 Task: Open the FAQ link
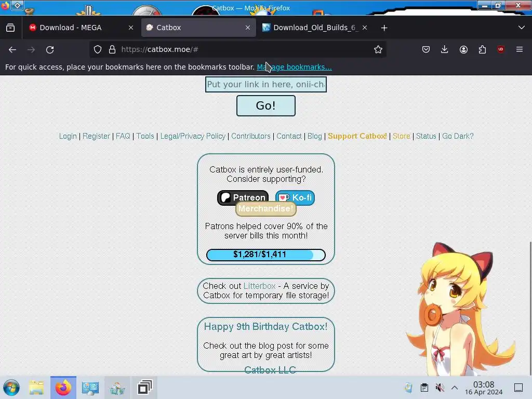pos(123,136)
